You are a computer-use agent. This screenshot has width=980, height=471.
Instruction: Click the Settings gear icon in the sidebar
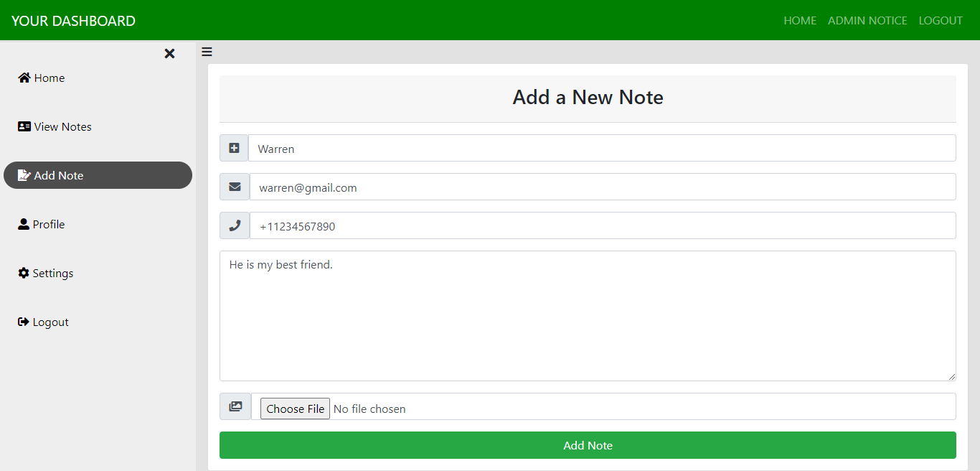(x=24, y=272)
